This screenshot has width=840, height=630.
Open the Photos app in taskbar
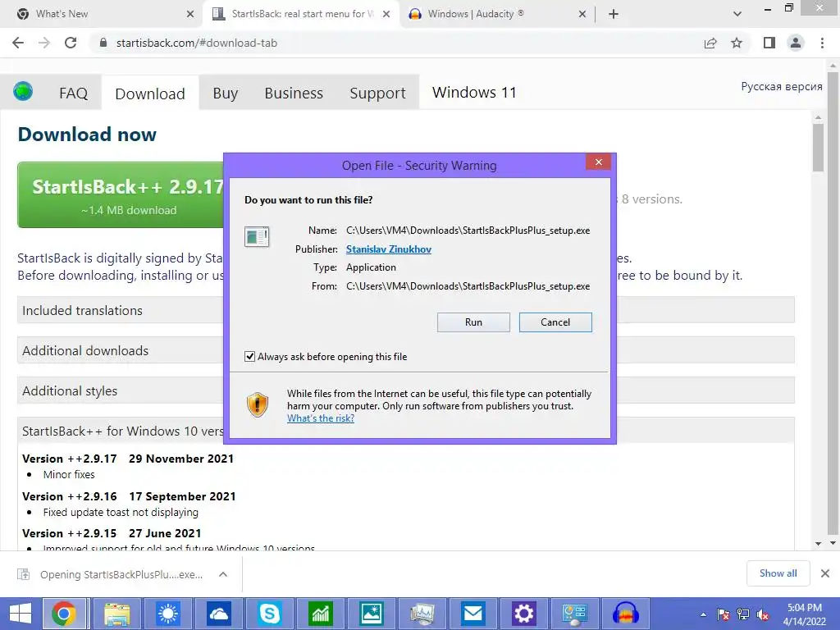(x=372, y=614)
